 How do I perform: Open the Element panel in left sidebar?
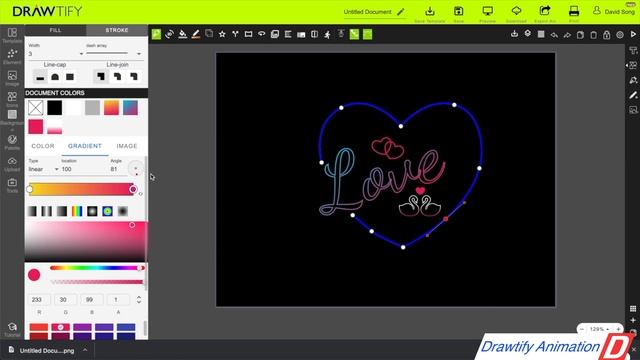[x=12, y=56]
